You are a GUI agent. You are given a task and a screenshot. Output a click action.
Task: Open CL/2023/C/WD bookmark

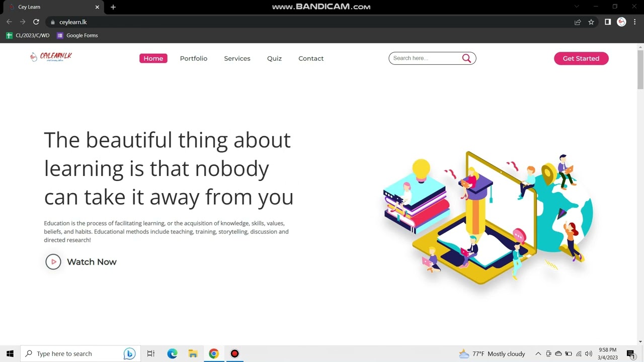point(28,36)
